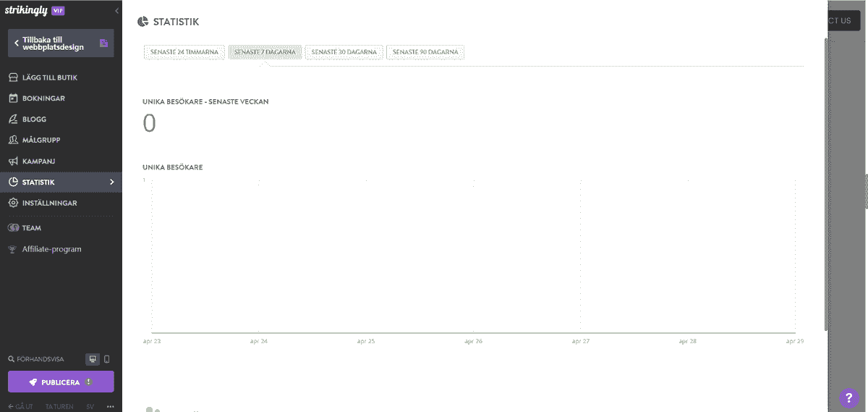This screenshot has height=412, width=868.
Task: Click the trophy icon next to Affiliate-program
Action: pyautogui.click(x=12, y=249)
